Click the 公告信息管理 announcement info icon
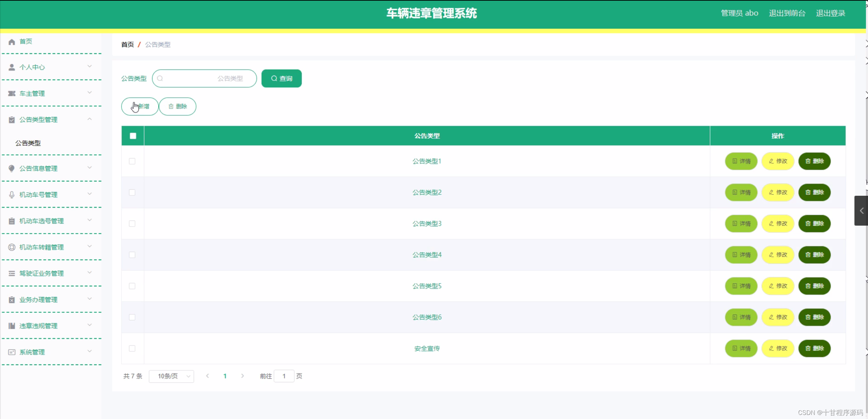Image resolution: width=868 pixels, height=419 pixels. tap(12, 168)
